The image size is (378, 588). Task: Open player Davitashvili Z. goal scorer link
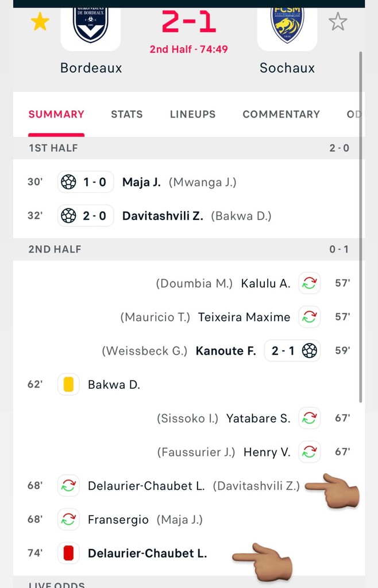click(163, 216)
